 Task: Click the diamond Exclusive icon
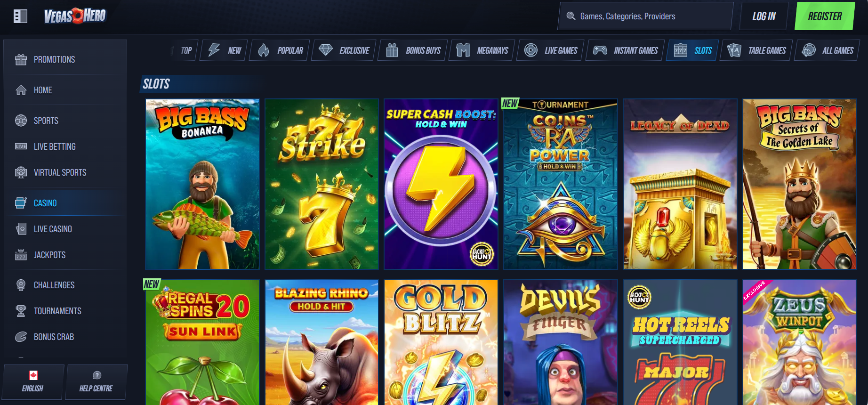tap(326, 50)
